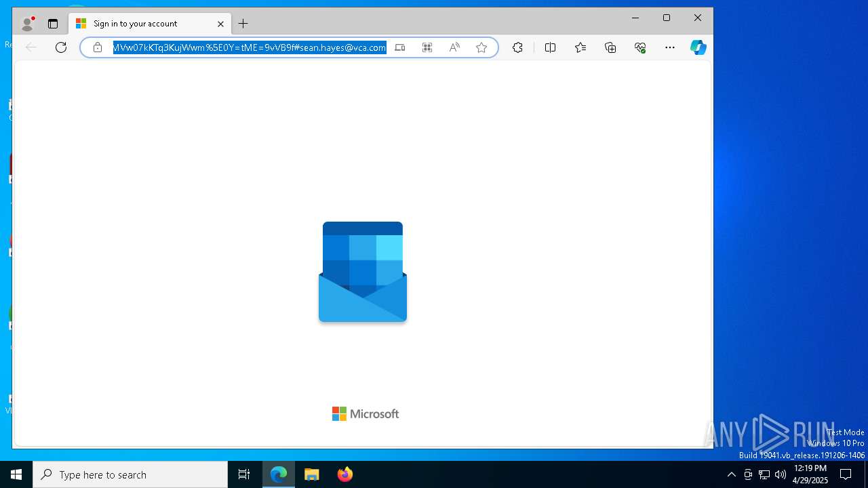The width and height of the screenshot is (868, 488).
Task: Open the Edge profile icon
Action: coord(27,24)
